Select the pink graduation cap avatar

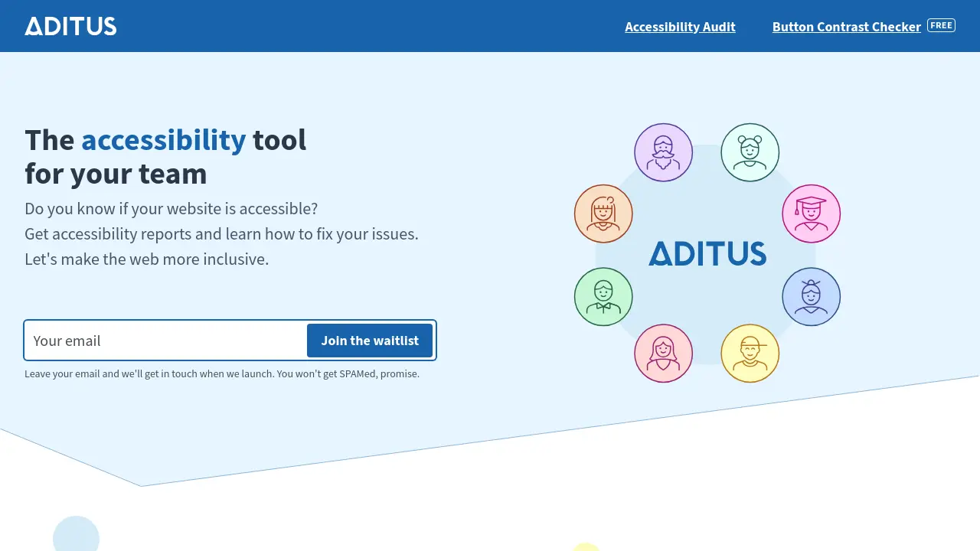coord(811,214)
